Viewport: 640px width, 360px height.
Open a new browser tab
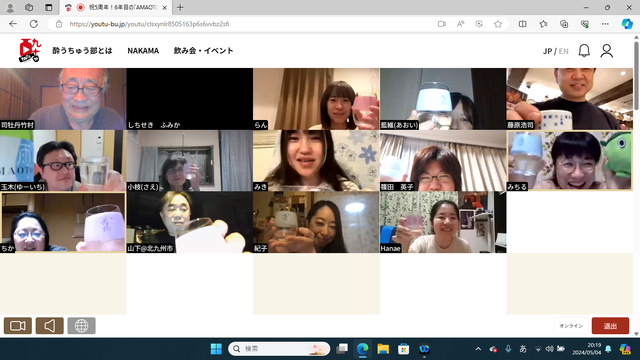click(180, 7)
